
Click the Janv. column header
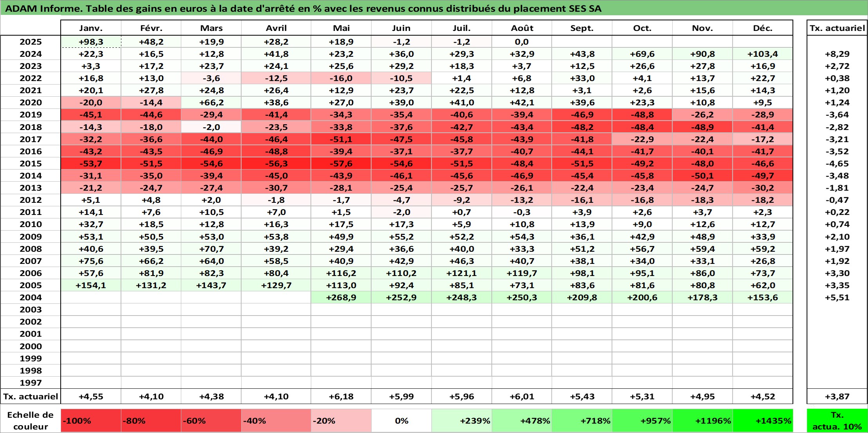coord(91,28)
